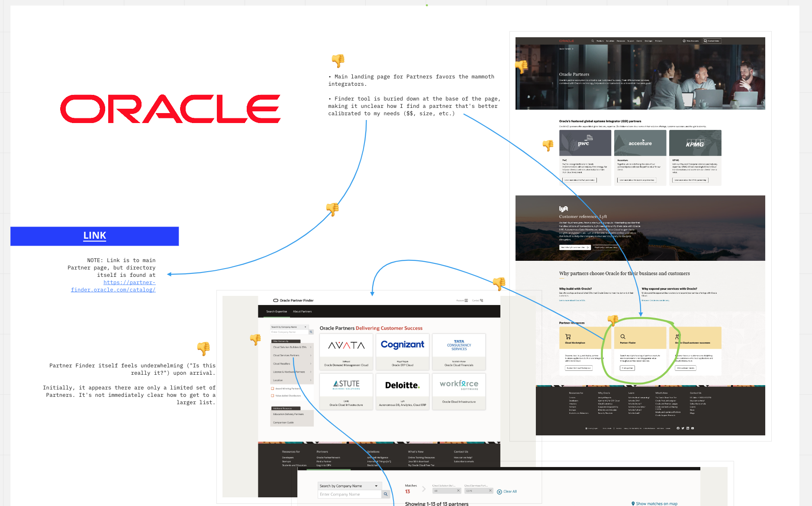
Task: Open the partner-finder.oracle.com/catalog link
Action: pos(113,286)
